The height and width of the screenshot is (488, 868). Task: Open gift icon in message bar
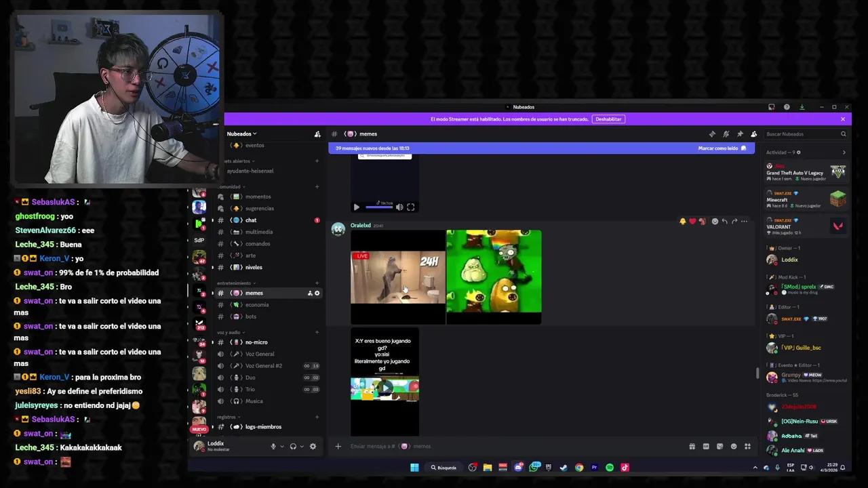[692, 447]
